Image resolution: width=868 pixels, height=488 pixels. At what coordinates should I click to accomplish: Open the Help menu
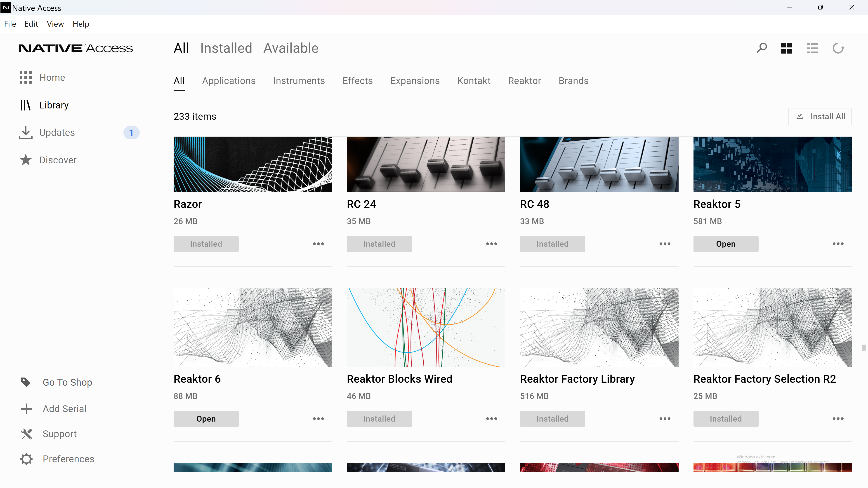[x=81, y=24]
